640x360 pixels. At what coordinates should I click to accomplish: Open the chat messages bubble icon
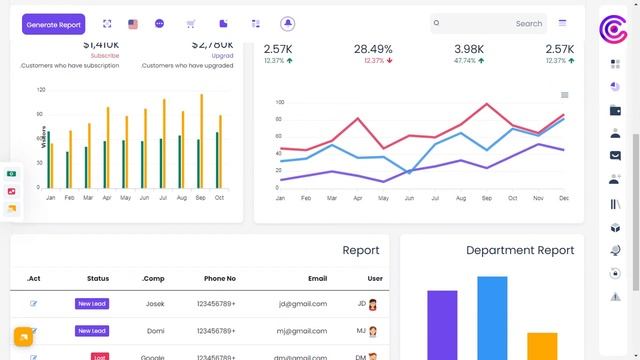click(x=160, y=24)
